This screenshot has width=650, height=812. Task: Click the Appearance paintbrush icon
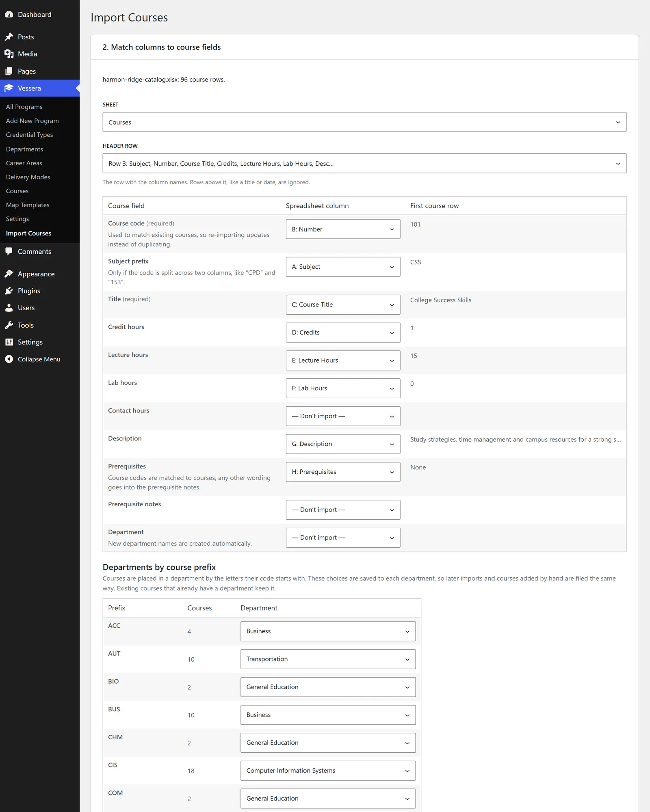pos(9,274)
